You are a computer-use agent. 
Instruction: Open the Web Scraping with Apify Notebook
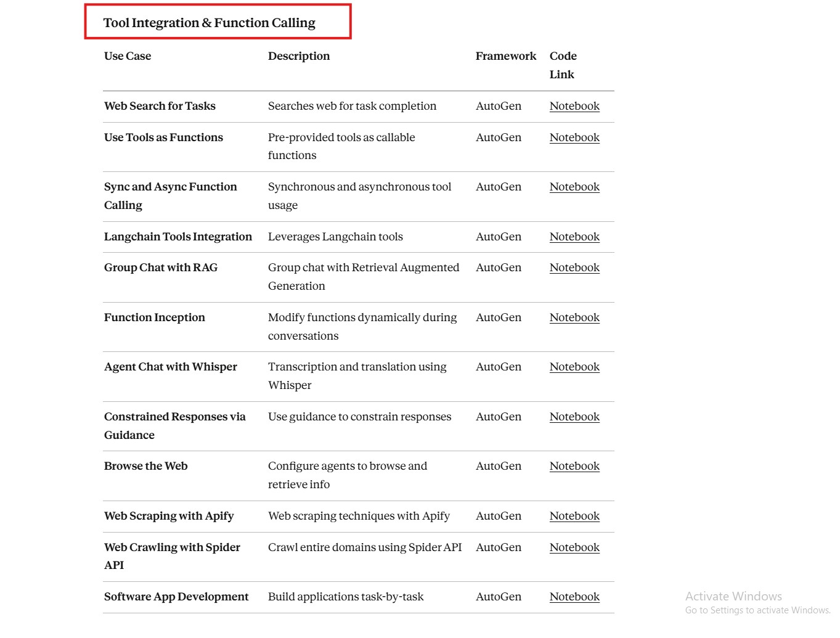coord(574,516)
